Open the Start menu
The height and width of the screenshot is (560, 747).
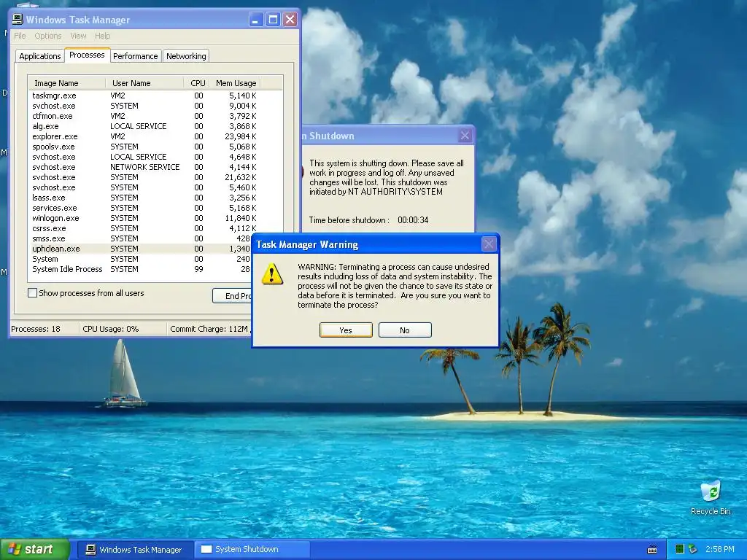tap(34, 549)
